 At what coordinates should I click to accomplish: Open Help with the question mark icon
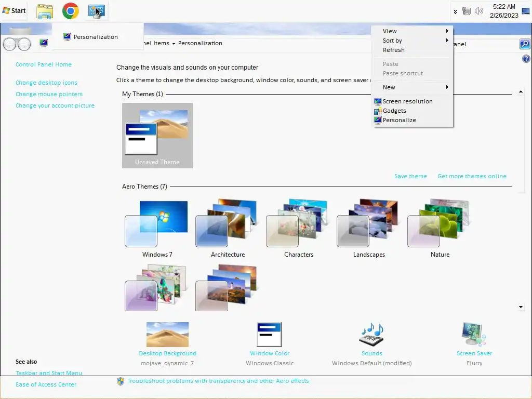click(526, 59)
